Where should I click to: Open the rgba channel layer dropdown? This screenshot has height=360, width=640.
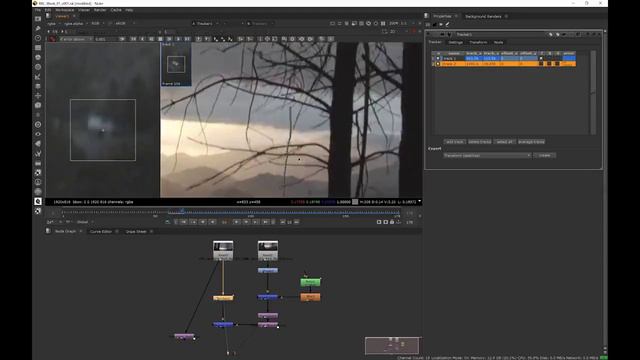pos(52,24)
